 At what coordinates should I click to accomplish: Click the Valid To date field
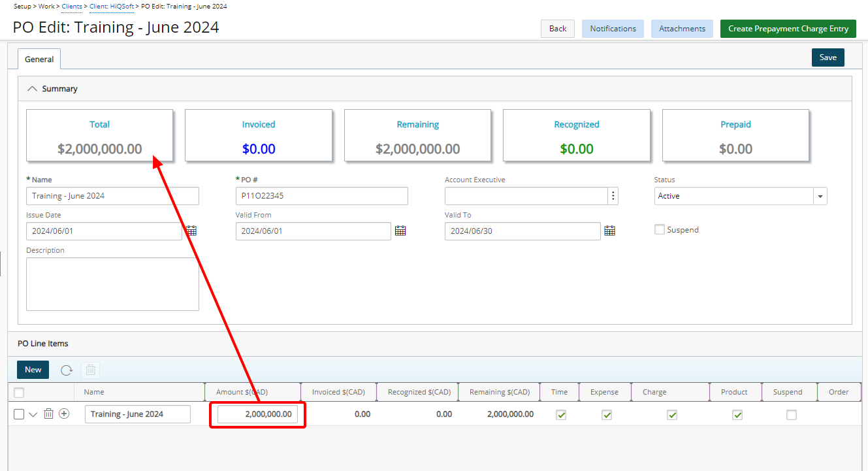click(522, 231)
